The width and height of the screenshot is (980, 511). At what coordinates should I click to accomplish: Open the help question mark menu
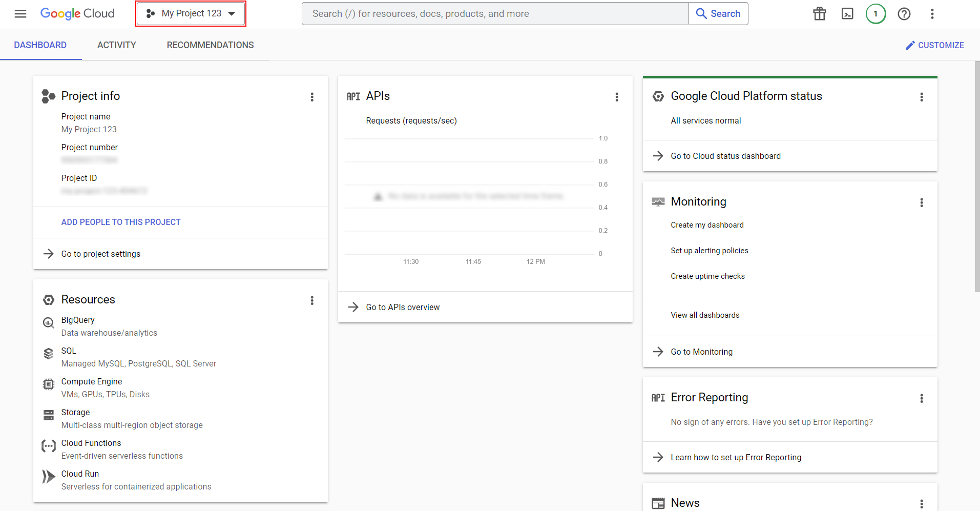pos(904,14)
